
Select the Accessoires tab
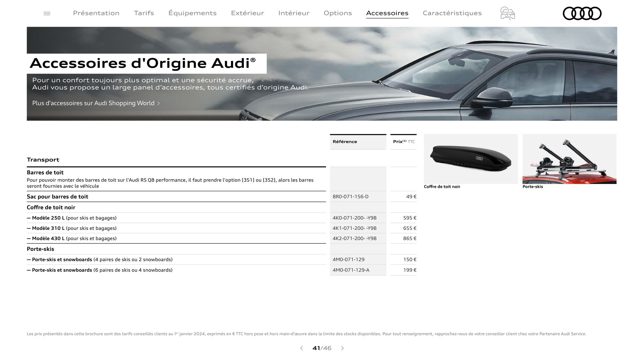pos(387,13)
